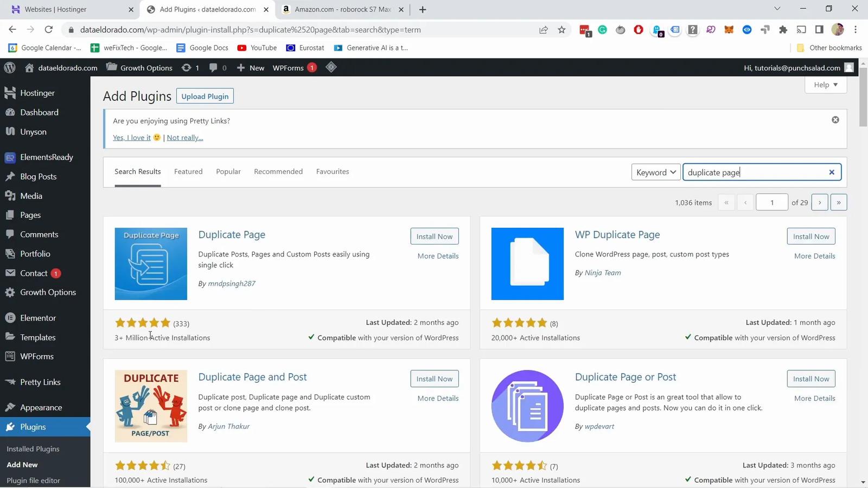
Task: Open the New content menu in the admin bar
Action: click(251, 68)
